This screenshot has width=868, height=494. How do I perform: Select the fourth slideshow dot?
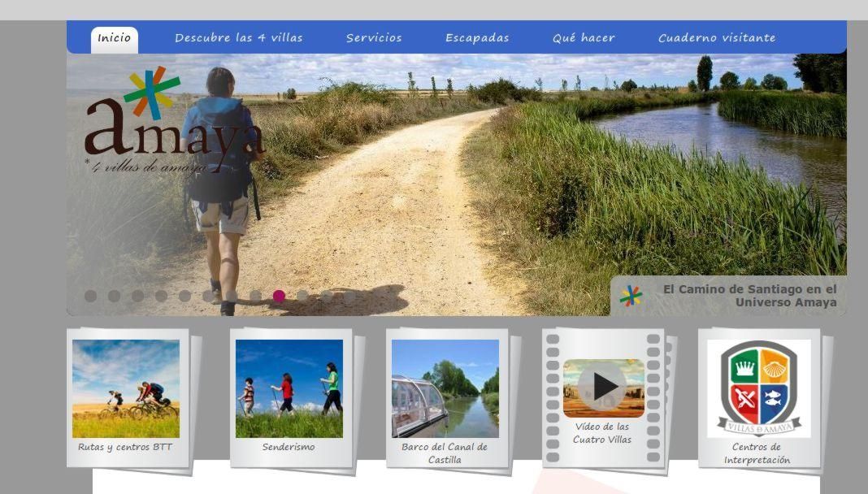161,296
